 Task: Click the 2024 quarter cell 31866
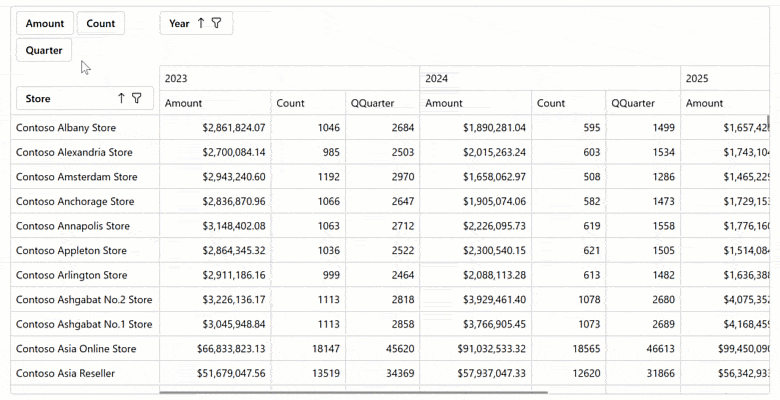tap(643, 373)
